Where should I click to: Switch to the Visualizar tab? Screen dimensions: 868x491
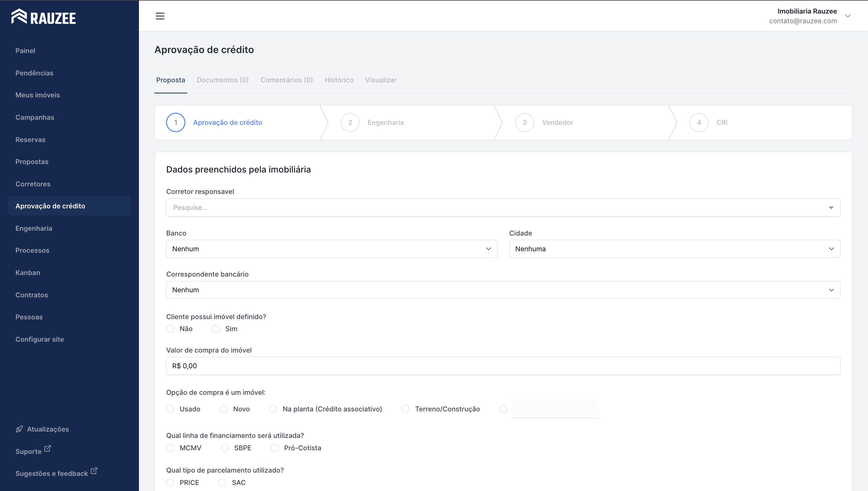[381, 80]
